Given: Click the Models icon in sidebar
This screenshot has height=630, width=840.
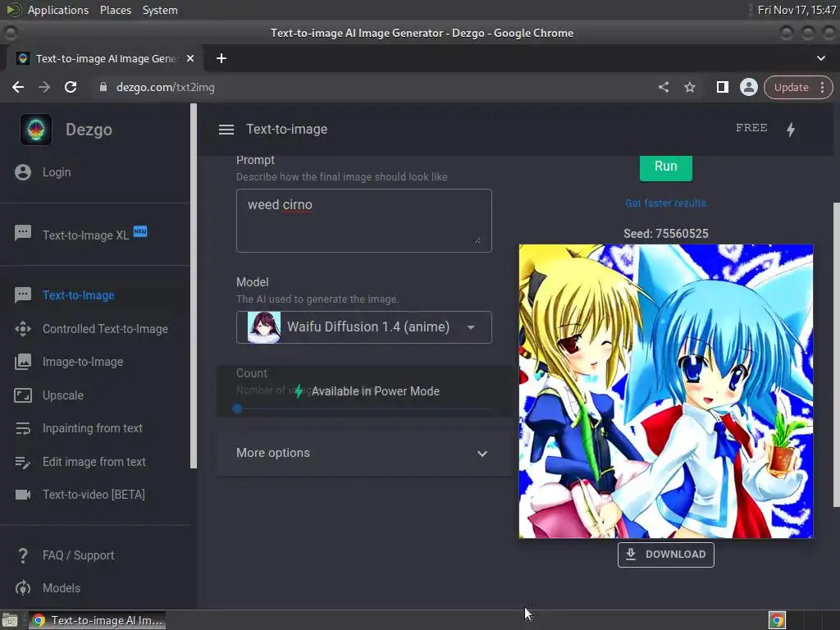Looking at the screenshot, I should click(23, 587).
